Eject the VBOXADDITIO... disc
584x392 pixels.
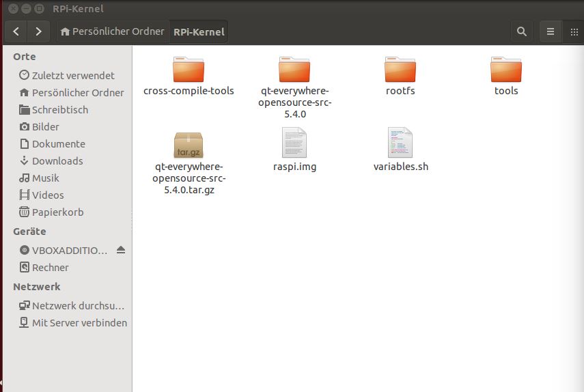(121, 250)
